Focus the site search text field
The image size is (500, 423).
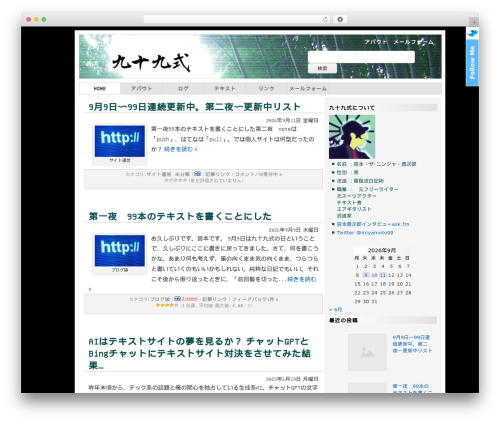[361, 57]
